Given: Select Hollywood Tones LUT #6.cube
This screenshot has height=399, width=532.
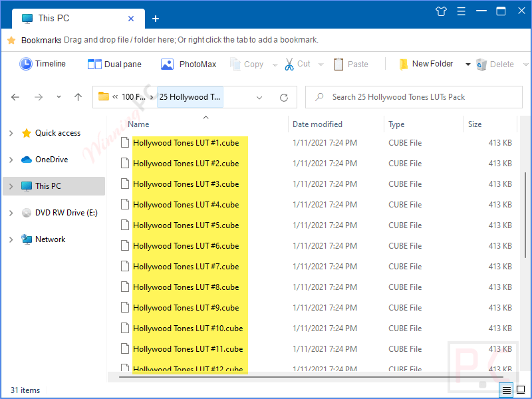Looking at the screenshot, I should 186,246.
